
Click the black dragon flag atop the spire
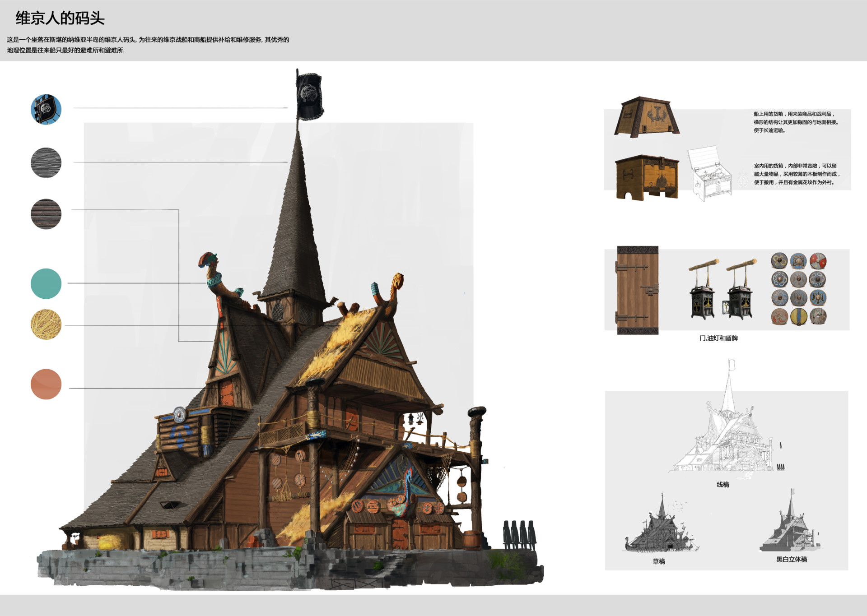(x=310, y=96)
